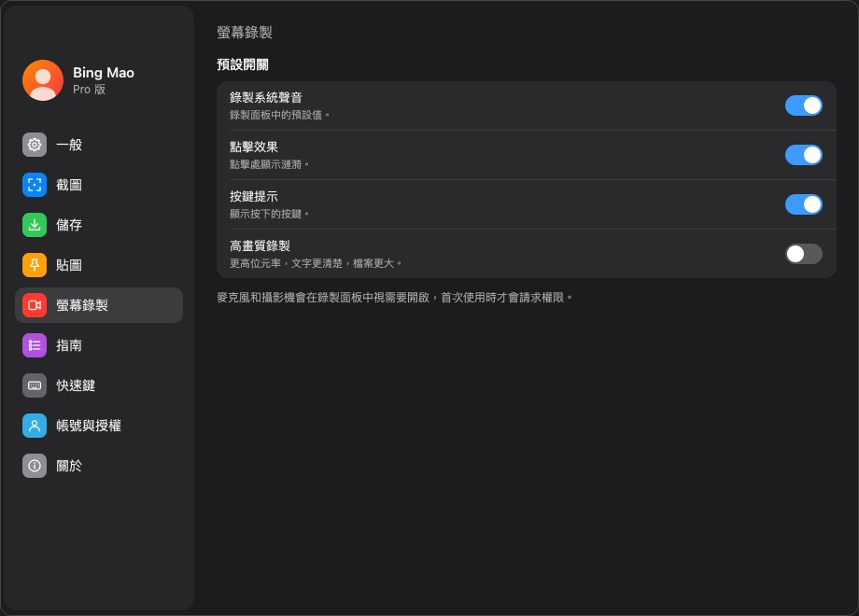This screenshot has height=616, width=859.
Task: Click the 按鍵提示 label
Action: click(x=254, y=196)
